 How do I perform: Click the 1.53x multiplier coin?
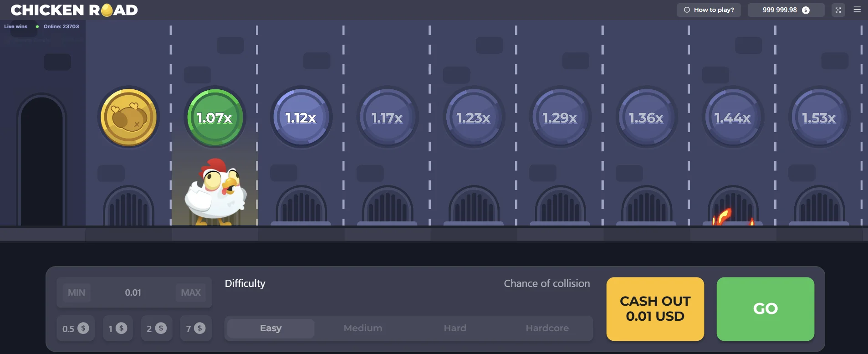819,118
